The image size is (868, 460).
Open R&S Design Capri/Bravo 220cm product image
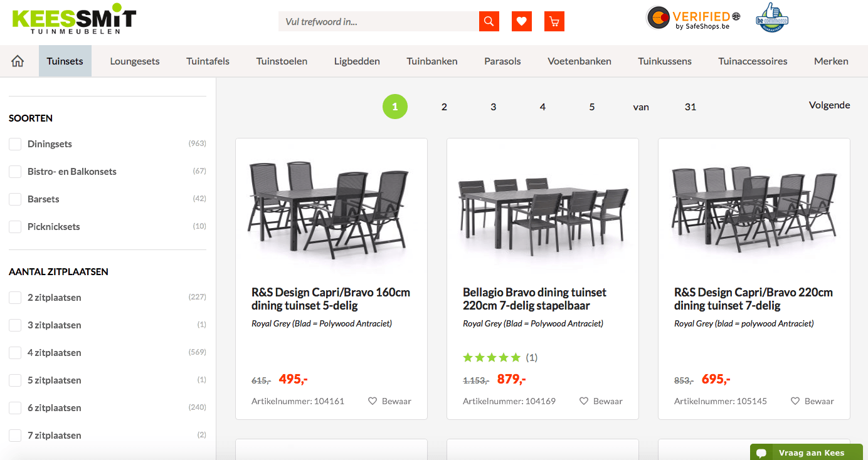pyautogui.click(x=754, y=208)
